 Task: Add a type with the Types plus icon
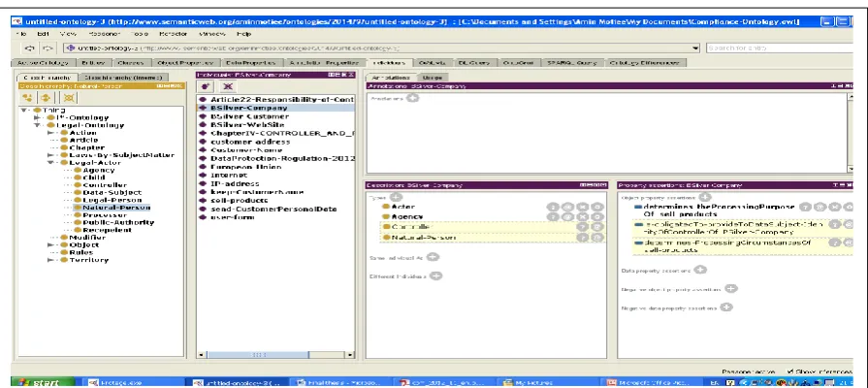coord(396,197)
